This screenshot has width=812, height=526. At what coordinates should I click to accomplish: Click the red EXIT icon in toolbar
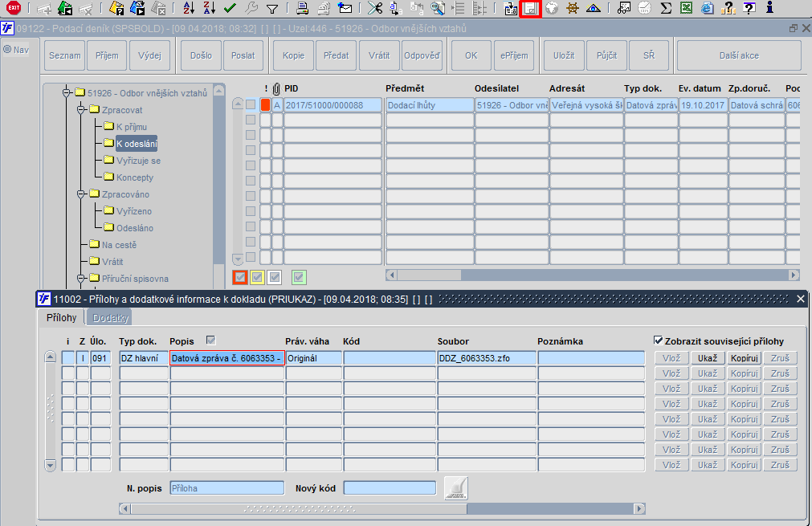(13, 9)
